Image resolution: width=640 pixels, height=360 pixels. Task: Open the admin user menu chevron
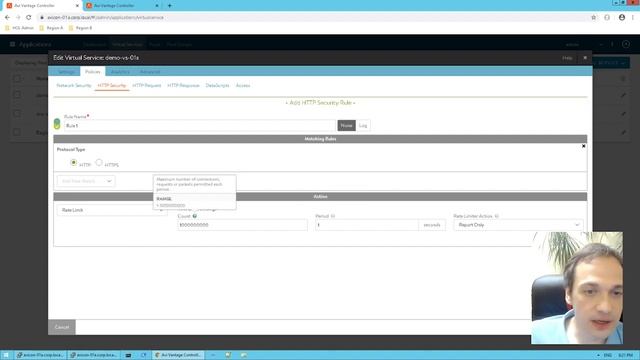tap(601, 44)
